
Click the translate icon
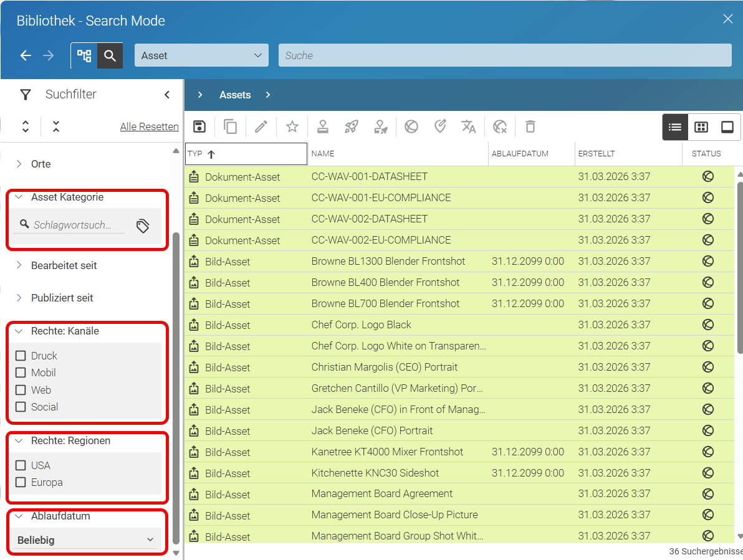(469, 126)
